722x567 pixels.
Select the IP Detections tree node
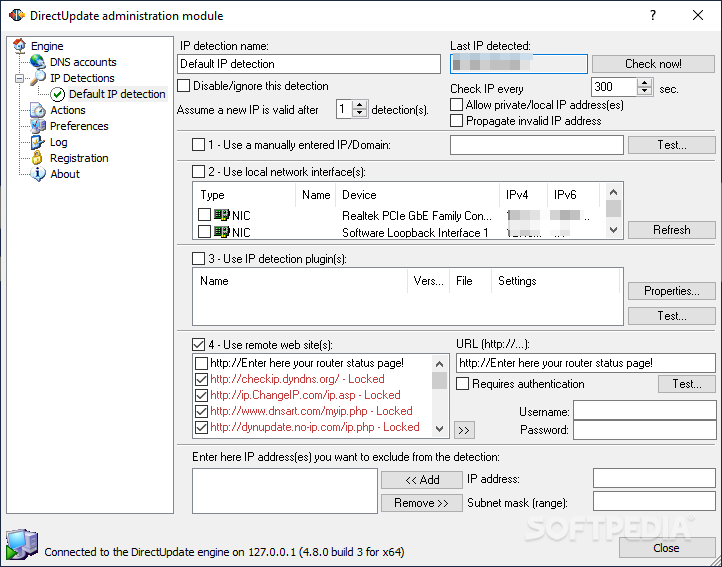(82, 78)
